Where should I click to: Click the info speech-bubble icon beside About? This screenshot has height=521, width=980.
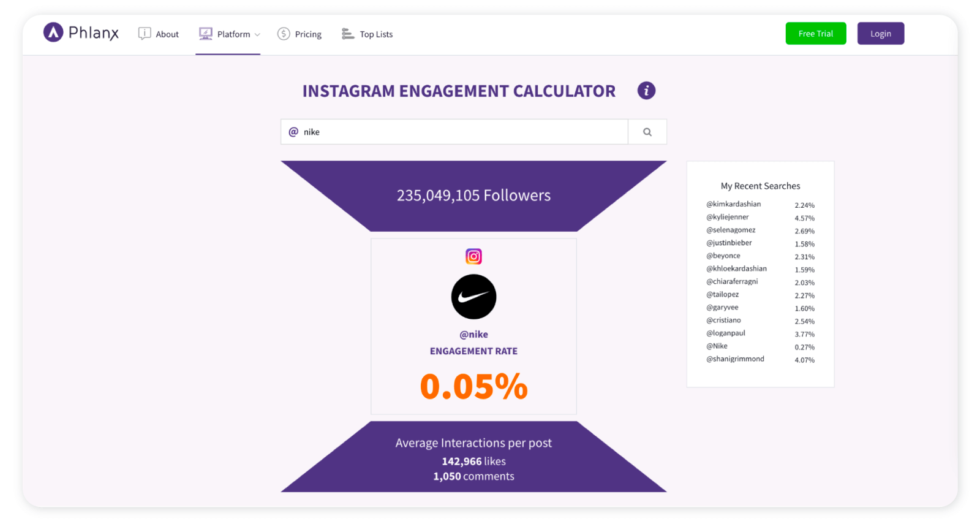pos(143,34)
